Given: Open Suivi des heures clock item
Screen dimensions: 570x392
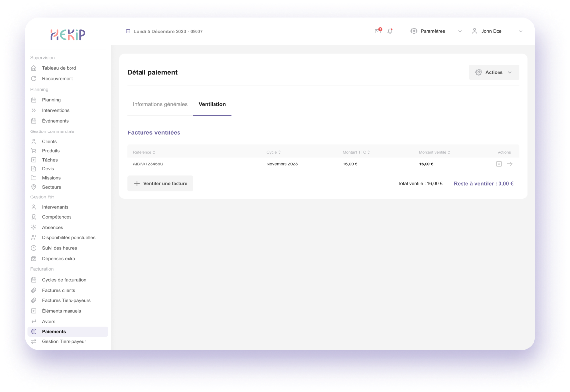Looking at the screenshot, I should click(59, 248).
